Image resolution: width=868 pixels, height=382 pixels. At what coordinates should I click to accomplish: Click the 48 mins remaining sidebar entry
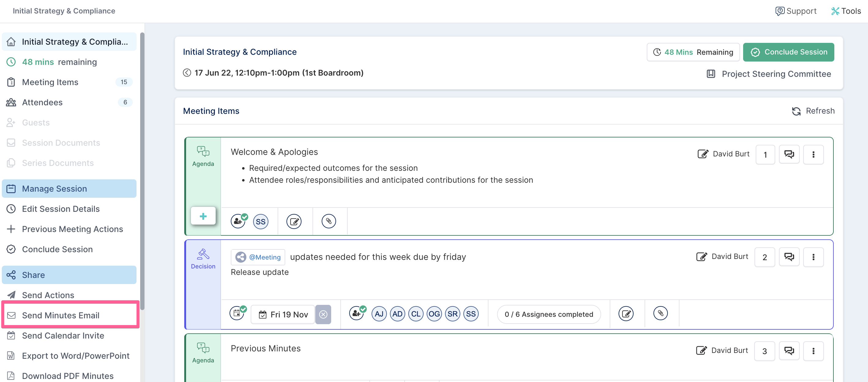(69, 62)
